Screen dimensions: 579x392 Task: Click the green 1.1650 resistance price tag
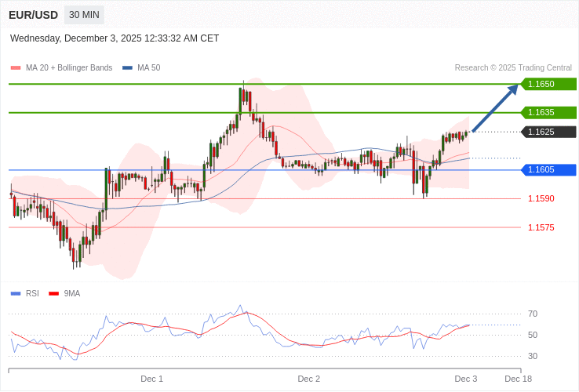[x=548, y=84]
